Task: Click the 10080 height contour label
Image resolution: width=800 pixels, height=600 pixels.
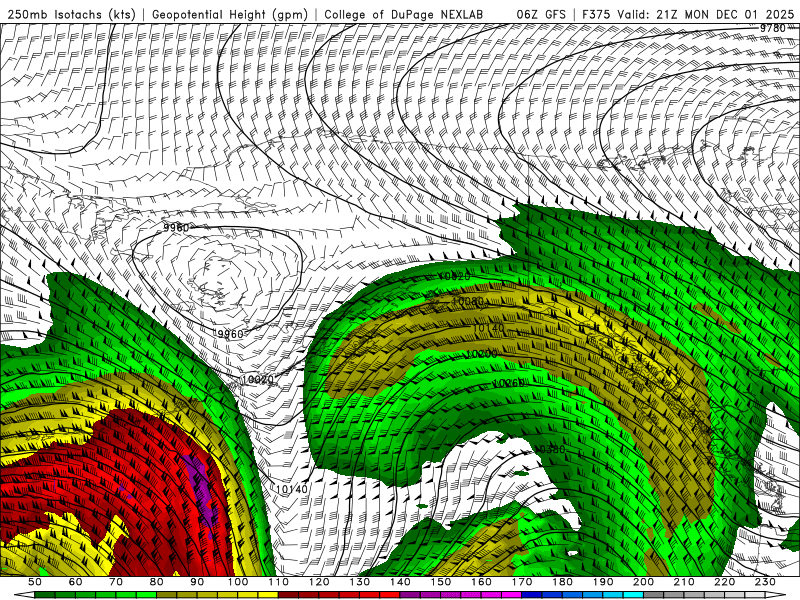Action: [x=467, y=302]
